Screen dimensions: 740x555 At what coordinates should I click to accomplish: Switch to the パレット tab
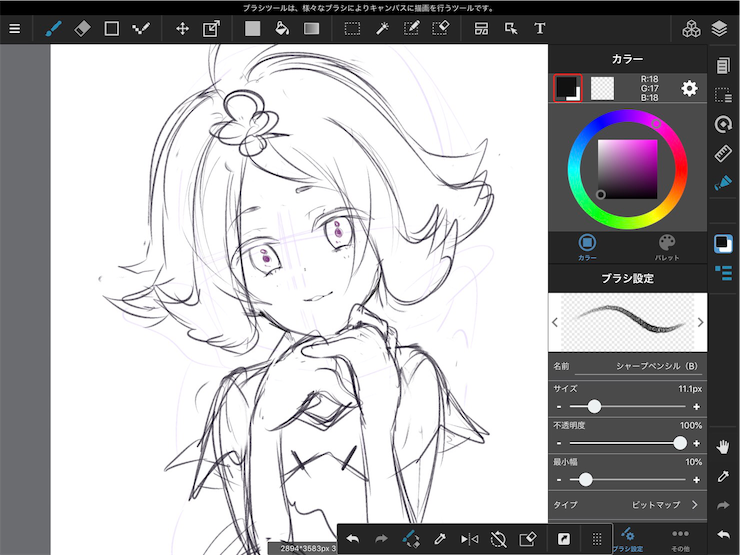tap(667, 248)
